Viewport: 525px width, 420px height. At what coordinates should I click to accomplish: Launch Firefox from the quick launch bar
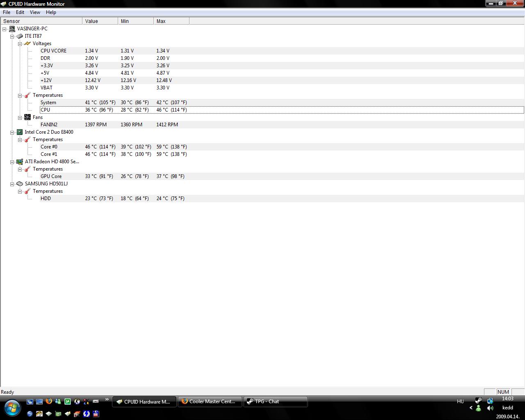49,402
